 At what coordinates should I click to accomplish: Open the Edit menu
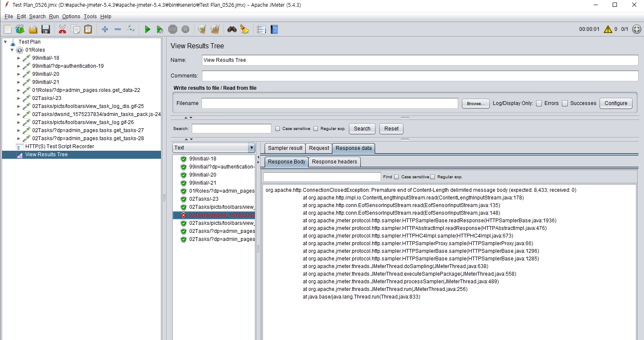(21, 17)
